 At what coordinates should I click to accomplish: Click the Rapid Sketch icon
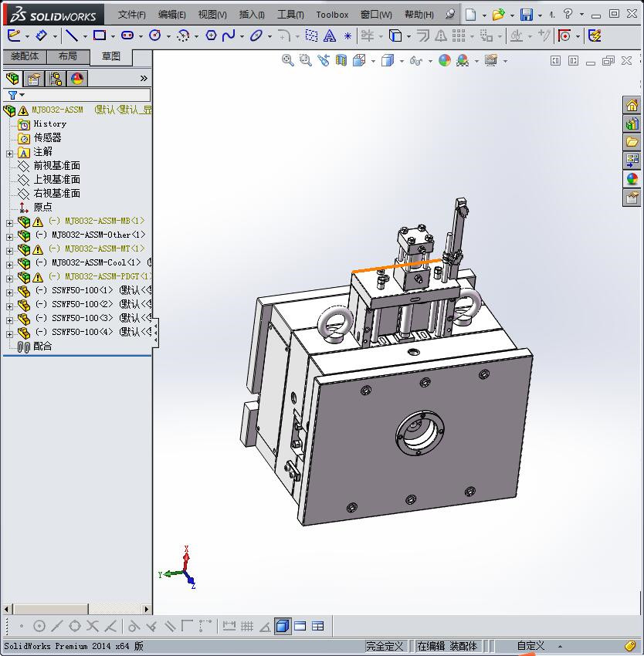pyautogui.click(x=595, y=36)
